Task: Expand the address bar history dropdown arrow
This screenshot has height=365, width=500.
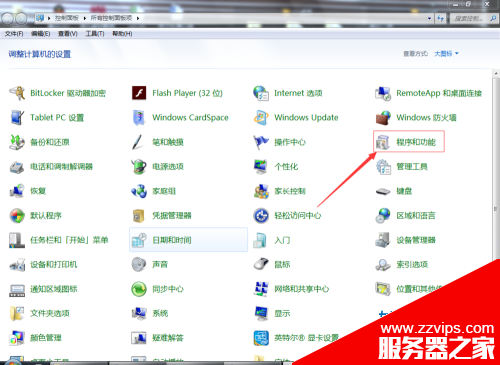Action: pos(429,18)
